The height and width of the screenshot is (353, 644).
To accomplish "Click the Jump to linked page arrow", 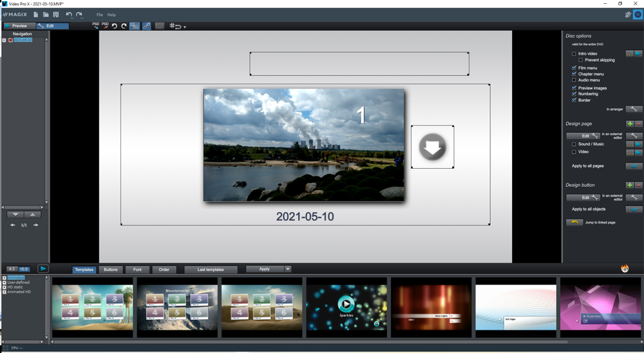I will click(574, 222).
